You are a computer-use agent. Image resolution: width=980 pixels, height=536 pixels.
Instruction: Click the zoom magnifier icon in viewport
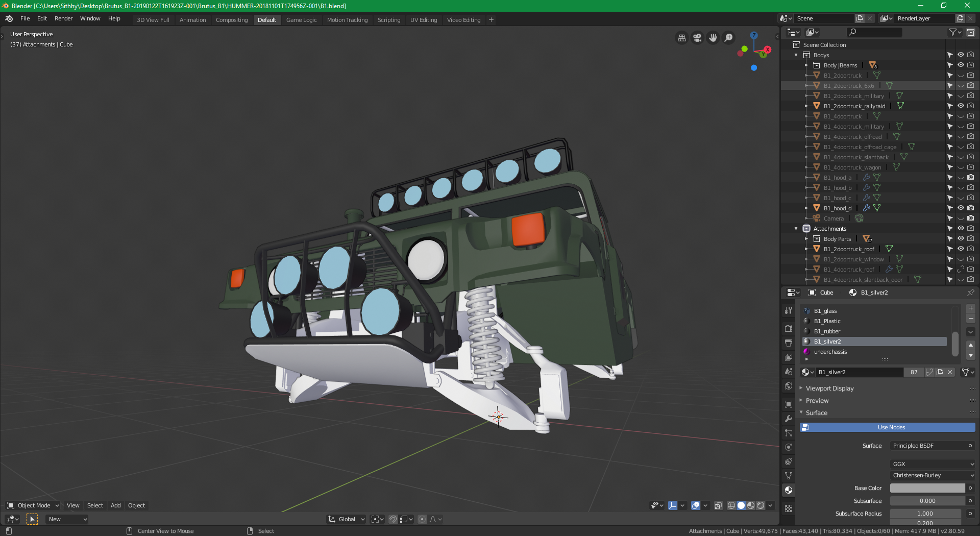tap(729, 38)
